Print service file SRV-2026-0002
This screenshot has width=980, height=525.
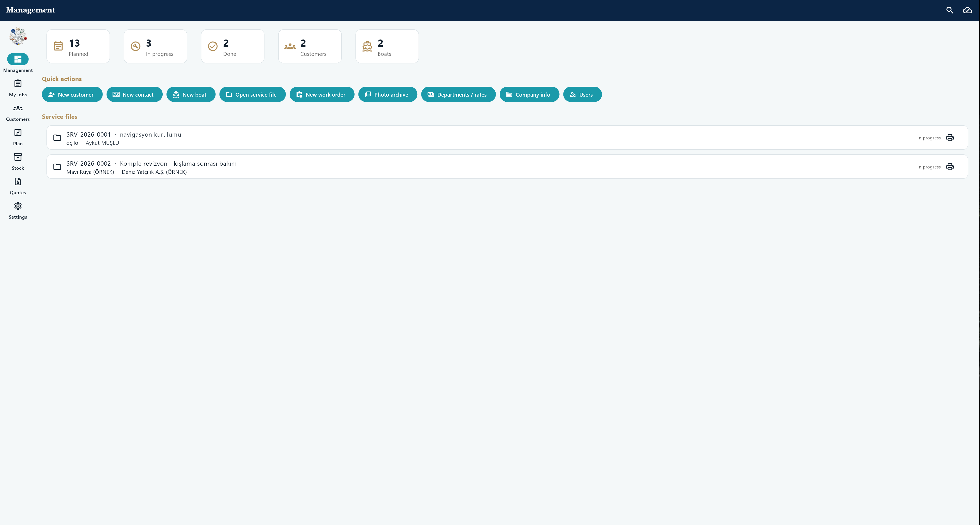(950, 167)
